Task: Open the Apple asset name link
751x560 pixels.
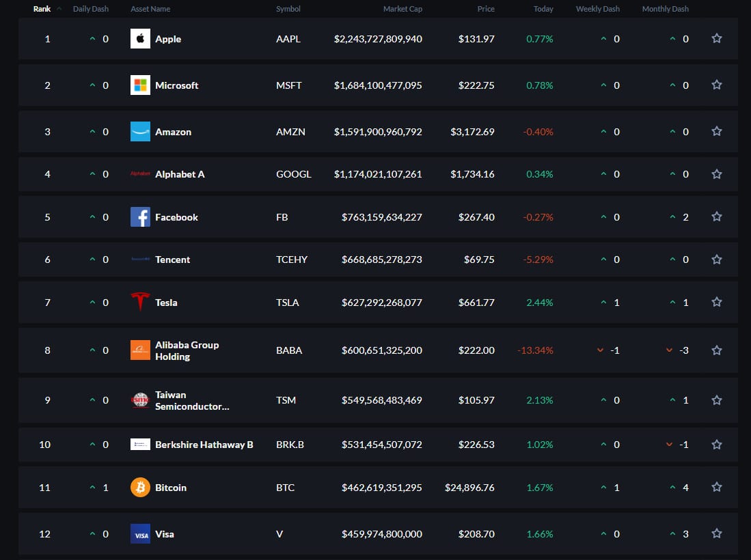Action: [x=168, y=39]
